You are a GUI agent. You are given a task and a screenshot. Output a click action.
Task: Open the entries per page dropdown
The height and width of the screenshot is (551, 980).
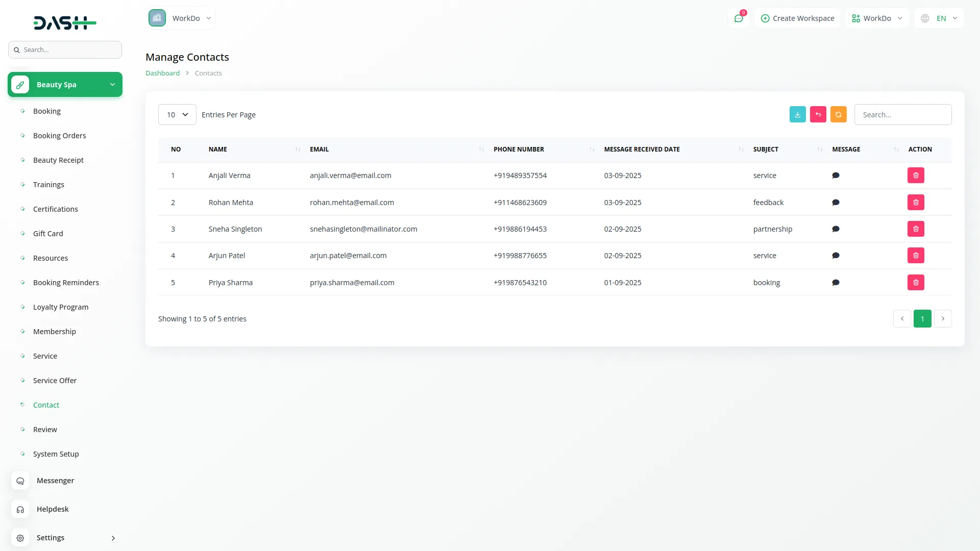click(x=177, y=115)
